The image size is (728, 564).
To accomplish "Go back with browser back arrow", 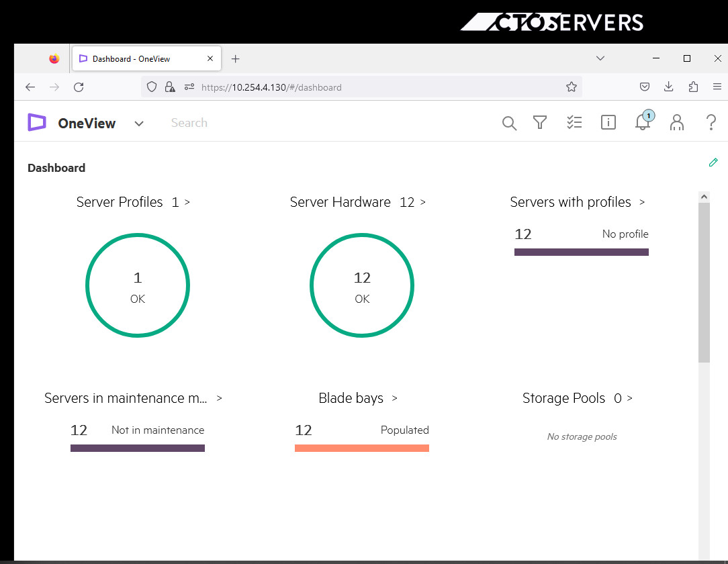I will 30,87.
